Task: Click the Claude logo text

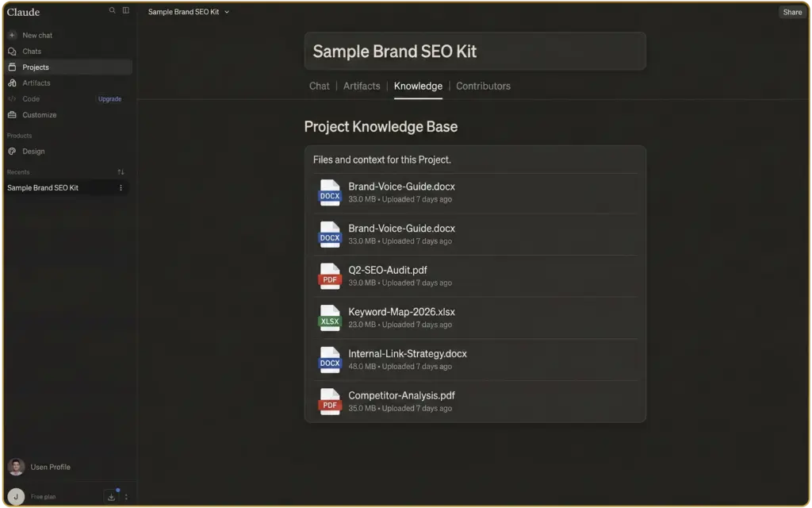Action: [23, 12]
